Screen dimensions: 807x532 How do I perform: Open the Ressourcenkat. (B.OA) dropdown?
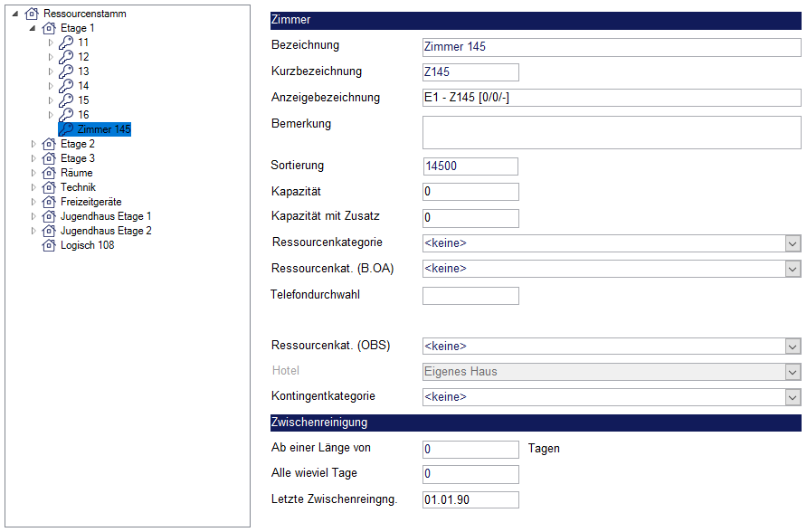point(793,269)
